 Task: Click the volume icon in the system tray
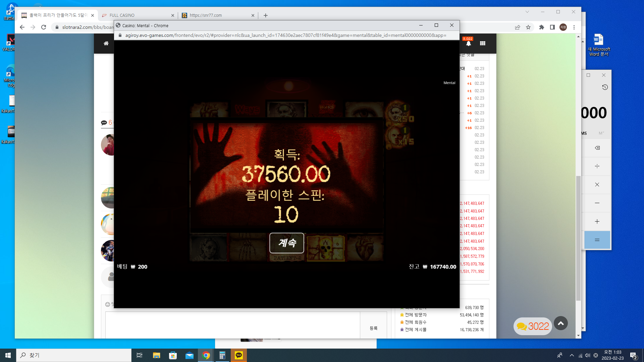588,355
